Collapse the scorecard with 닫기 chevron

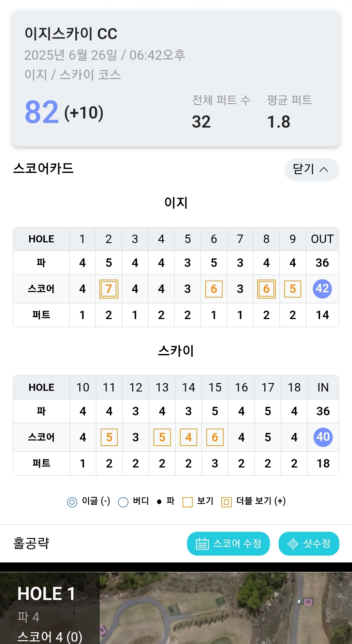pos(324,169)
